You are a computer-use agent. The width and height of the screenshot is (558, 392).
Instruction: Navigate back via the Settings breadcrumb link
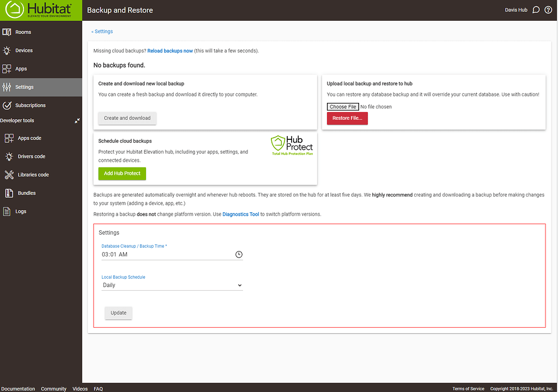pyautogui.click(x=102, y=31)
